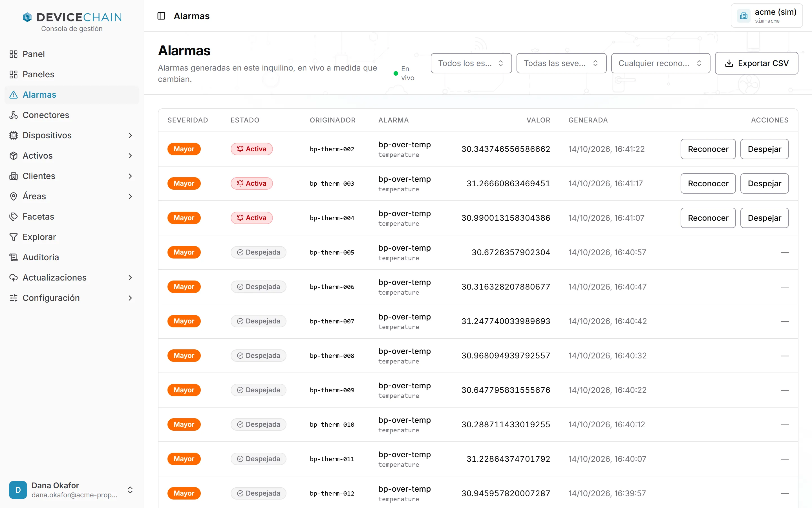Click the D user avatar
812x508 pixels.
18,490
